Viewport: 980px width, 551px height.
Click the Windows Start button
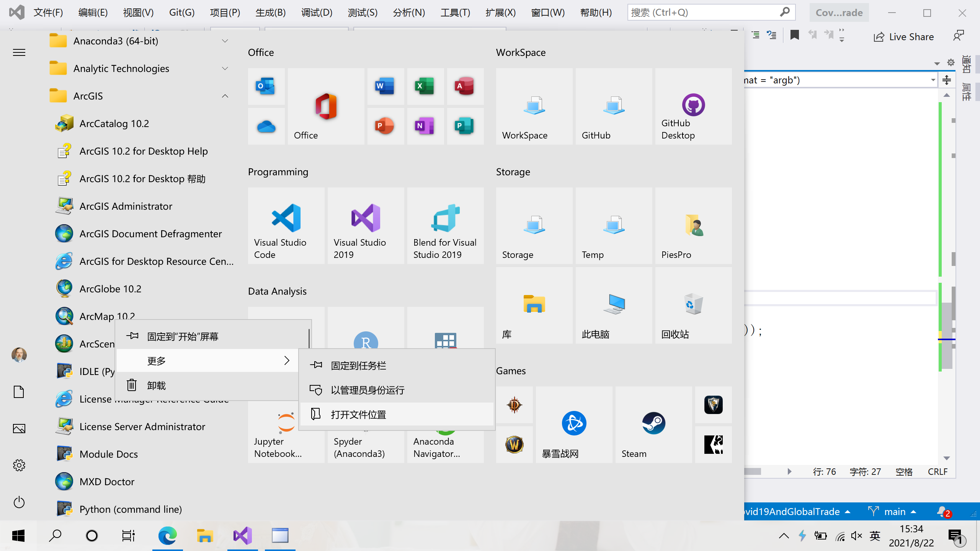coord(18,536)
